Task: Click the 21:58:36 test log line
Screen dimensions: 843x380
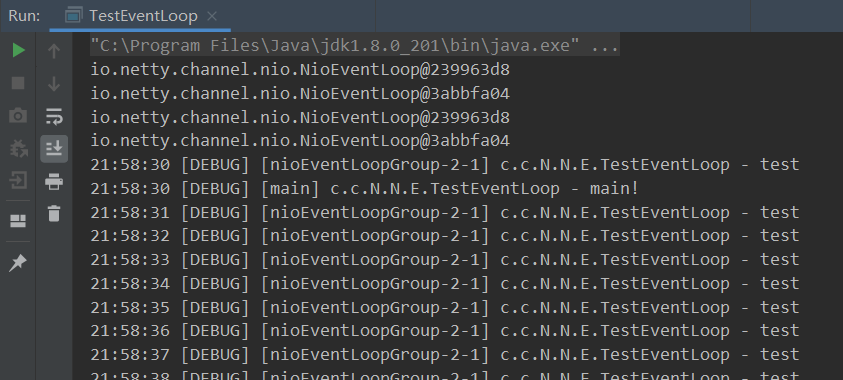Action: tap(445, 331)
